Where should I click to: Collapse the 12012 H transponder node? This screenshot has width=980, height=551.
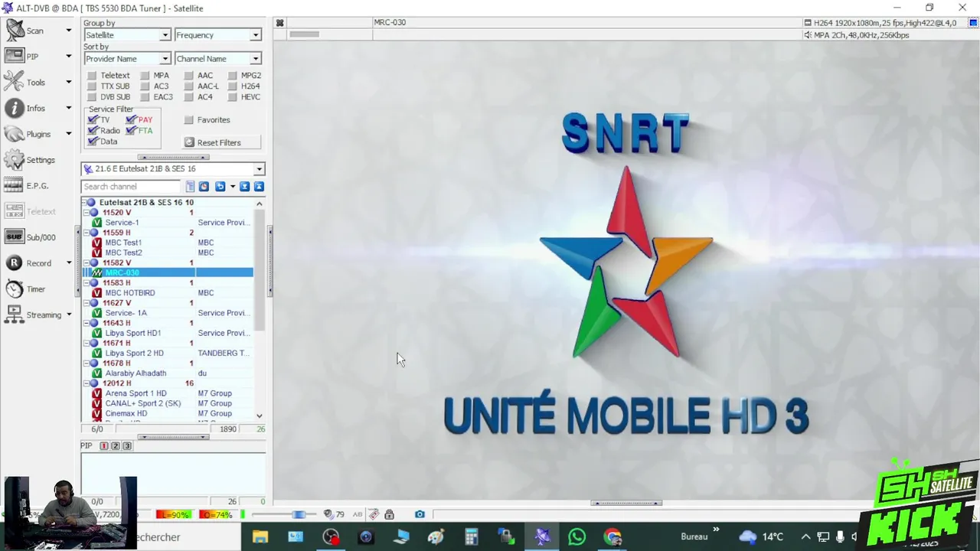(x=85, y=383)
